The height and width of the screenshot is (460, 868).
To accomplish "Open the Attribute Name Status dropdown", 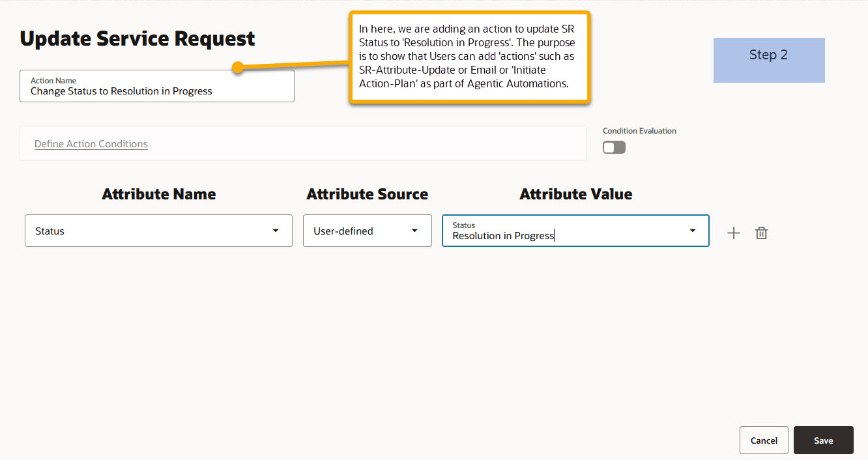I will point(274,230).
